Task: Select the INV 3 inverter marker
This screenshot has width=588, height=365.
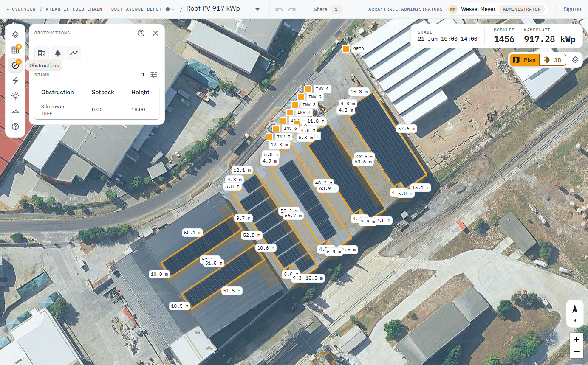Action: [x=295, y=105]
